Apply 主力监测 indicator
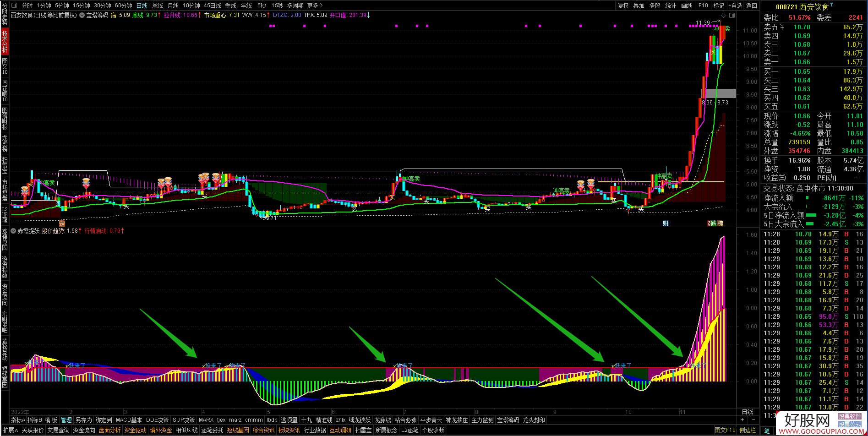Screen dimensions: 868x436 click(483, 420)
